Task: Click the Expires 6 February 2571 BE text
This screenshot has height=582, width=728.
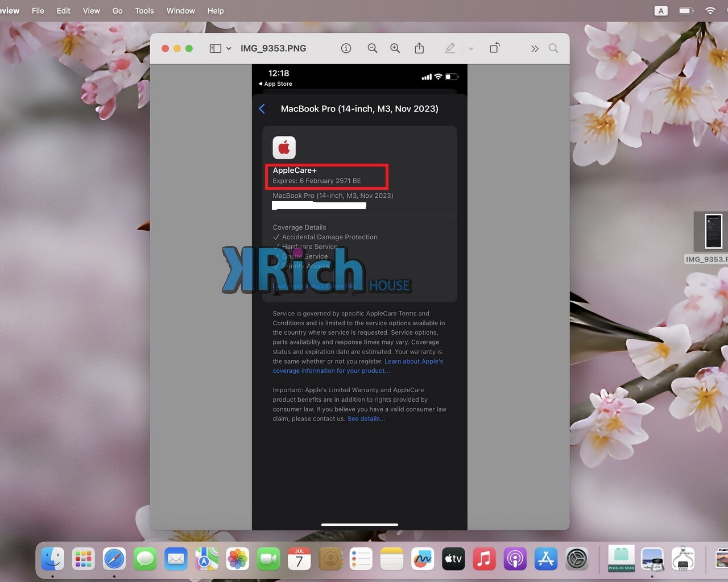Action: tap(317, 181)
